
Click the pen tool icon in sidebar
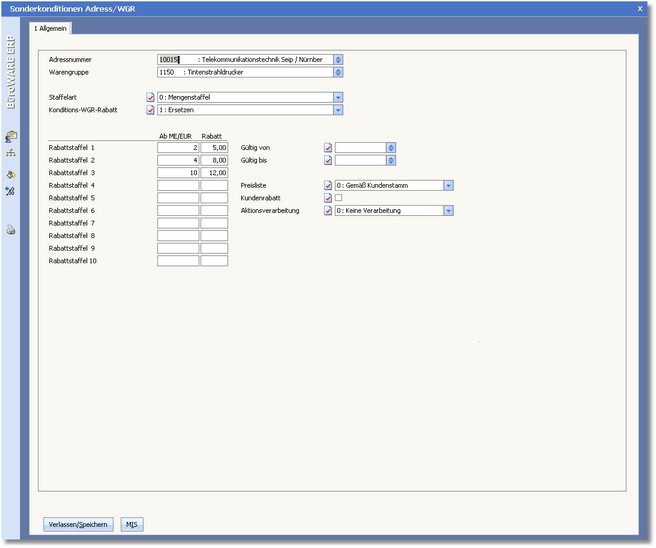click(x=11, y=190)
